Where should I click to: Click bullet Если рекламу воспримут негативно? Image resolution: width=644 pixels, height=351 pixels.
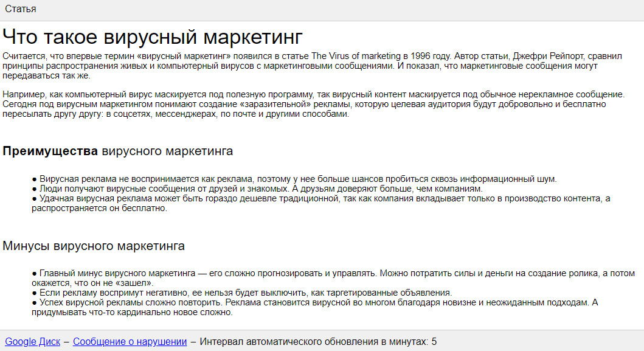(x=242, y=293)
